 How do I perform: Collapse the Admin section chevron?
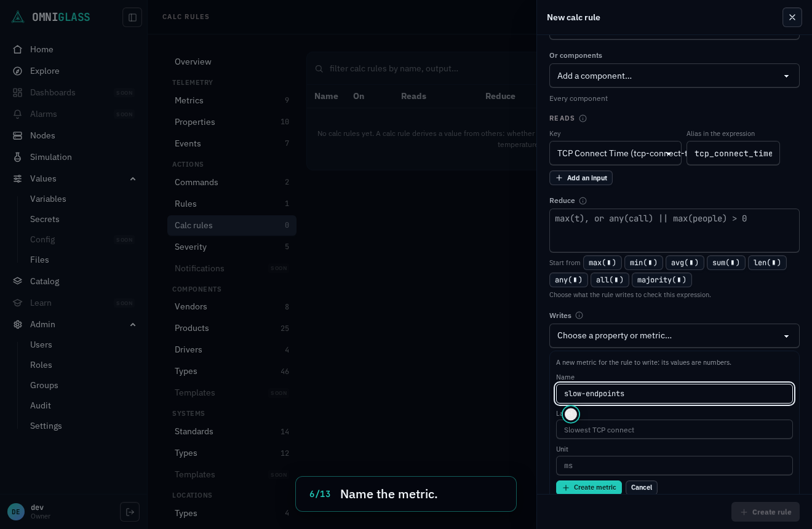[x=133, y=324]
